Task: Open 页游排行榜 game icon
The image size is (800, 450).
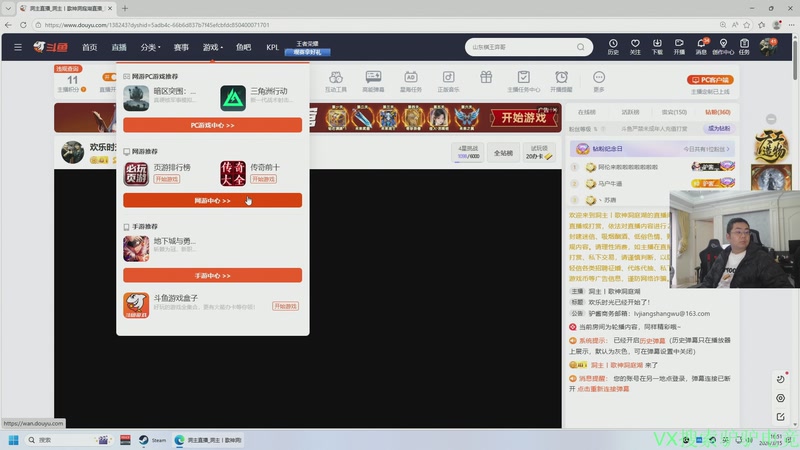Action: click(136, 173)
